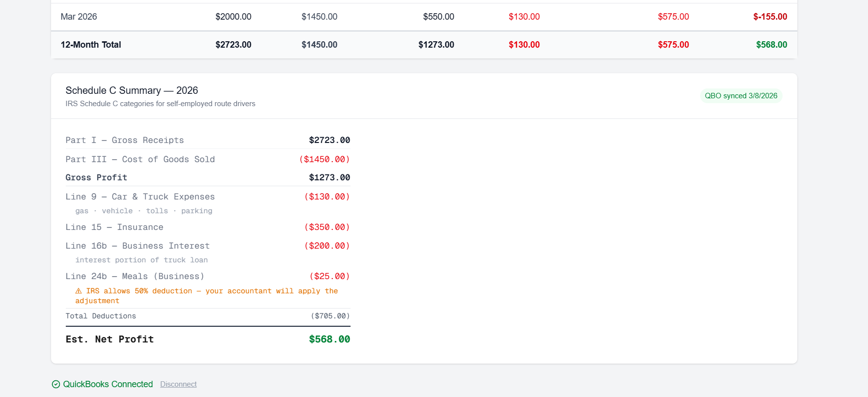The height and width of the screenshot is (397, 868).
Task: Click the ($25.00) meals amount
Action: coord(329,276)
